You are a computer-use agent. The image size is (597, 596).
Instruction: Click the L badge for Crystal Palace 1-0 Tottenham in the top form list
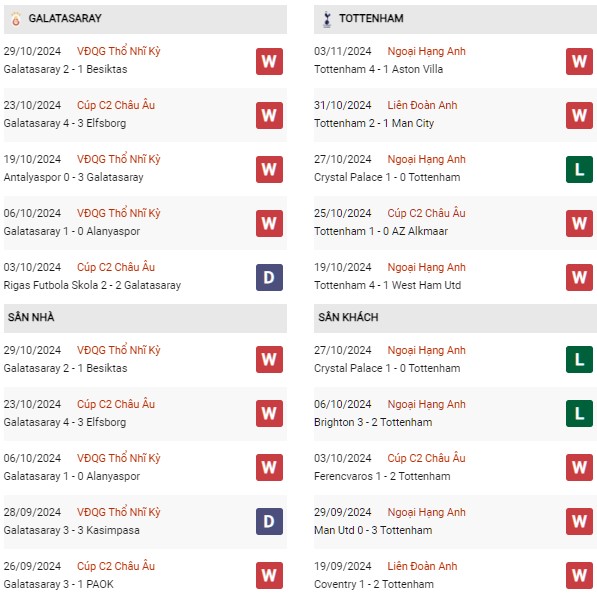(x=579, y=169)
